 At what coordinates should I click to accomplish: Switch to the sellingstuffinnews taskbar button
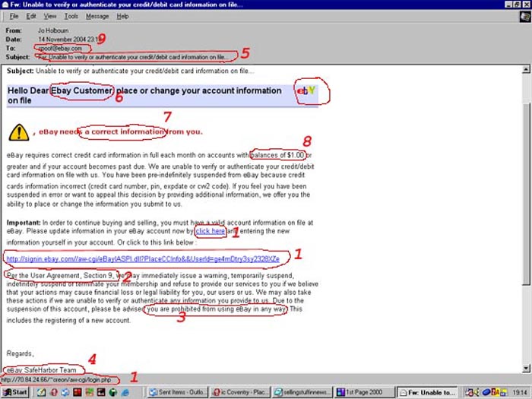pos(302,392)
